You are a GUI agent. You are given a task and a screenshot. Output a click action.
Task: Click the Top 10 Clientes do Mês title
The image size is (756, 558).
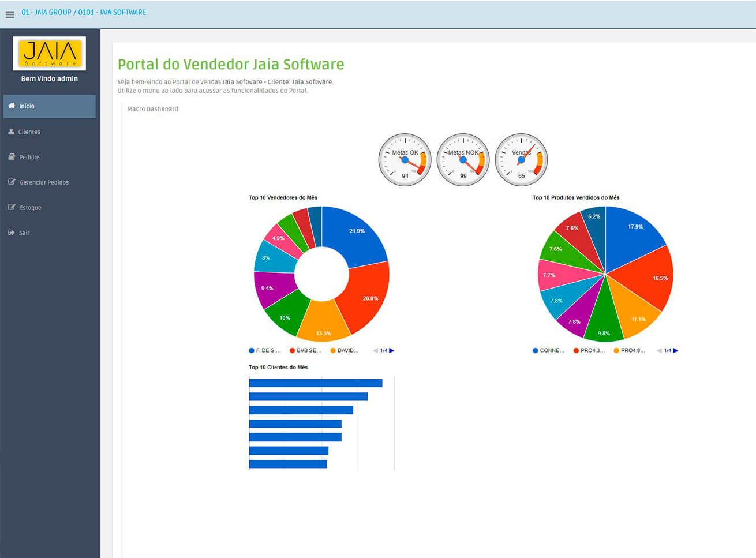pyautogui.click(x=278, y=367)
